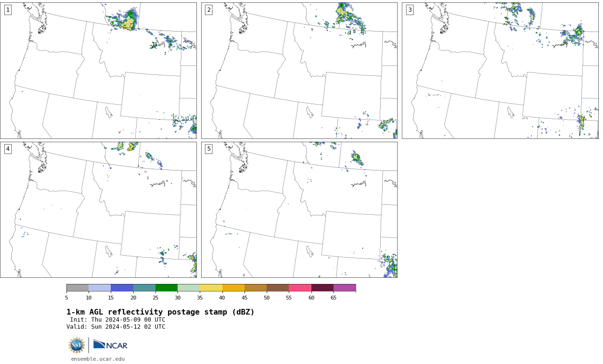Click the pink 55-60 dBZ swatch

tap(300, 288)
